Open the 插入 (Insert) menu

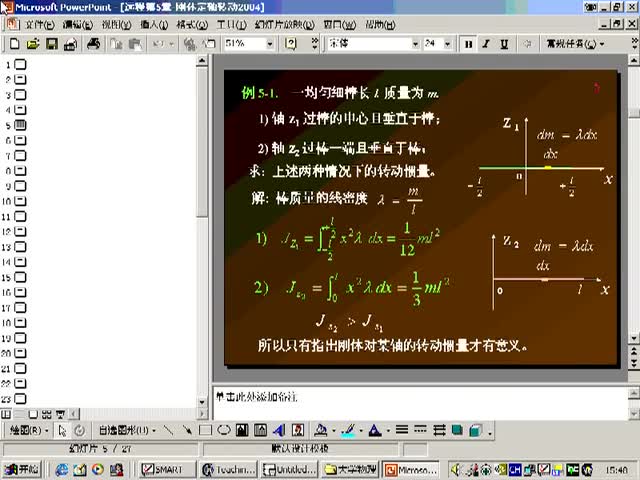click(154, 25)
